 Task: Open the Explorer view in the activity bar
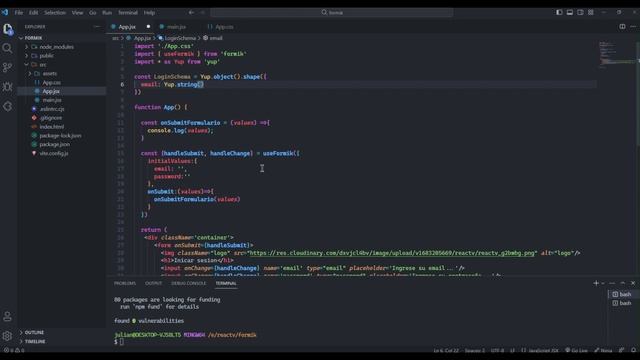coord(7,29)
